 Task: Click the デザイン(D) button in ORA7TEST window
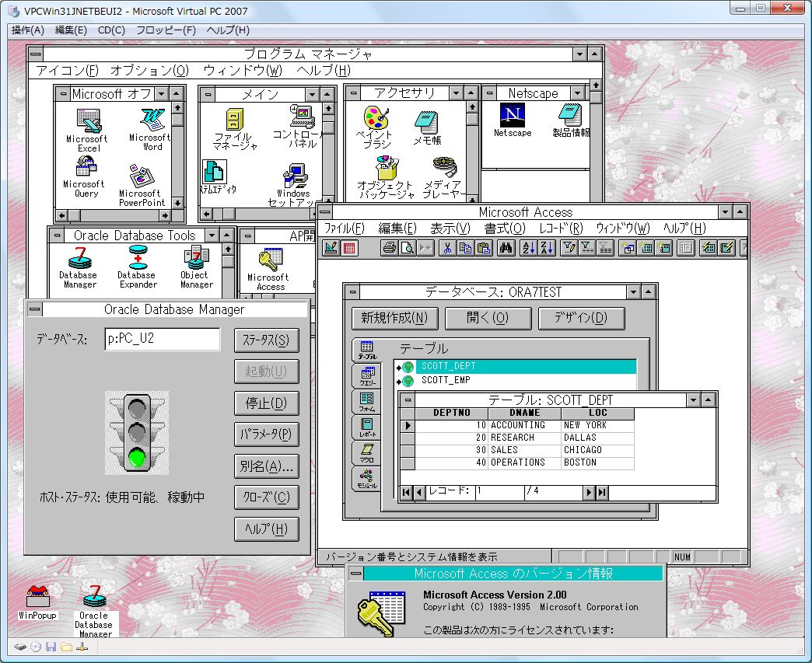[581, 318]
